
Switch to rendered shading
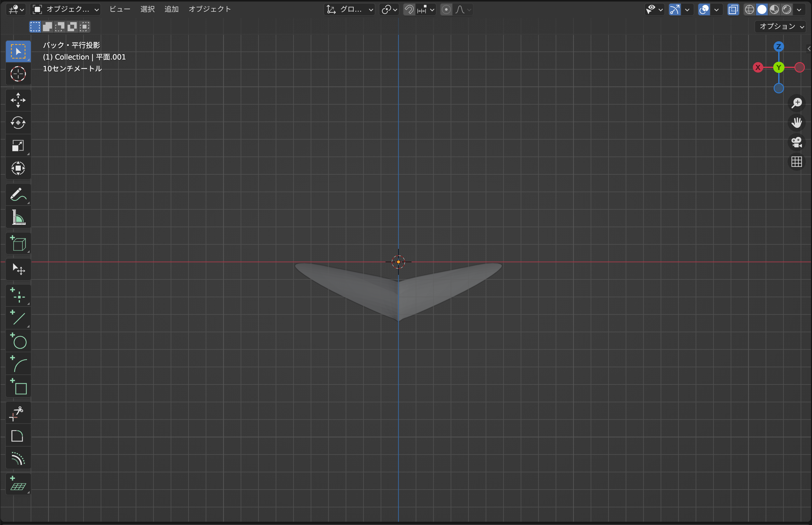(787, 9)
